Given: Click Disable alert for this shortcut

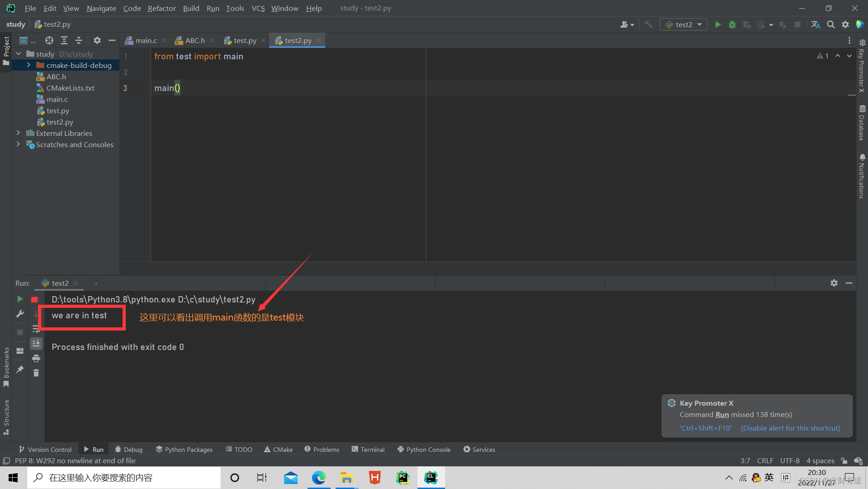Looking at the screenshot, I should coord(790,428).
